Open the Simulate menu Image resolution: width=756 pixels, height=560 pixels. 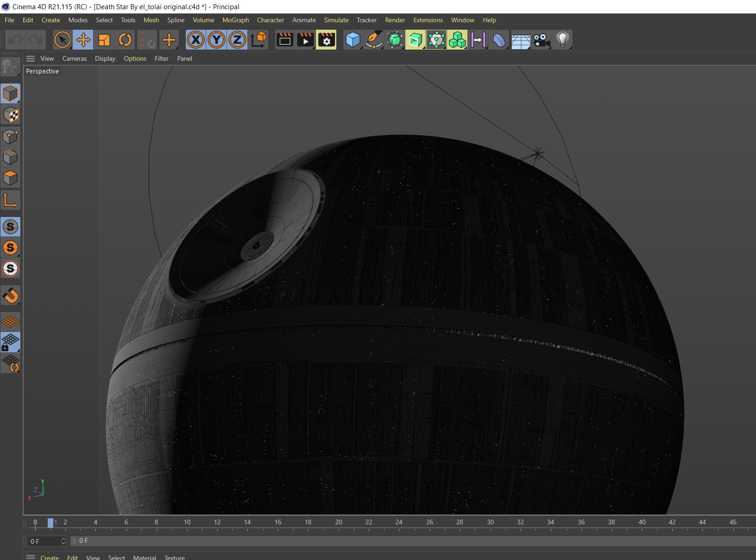coord(336,20)
